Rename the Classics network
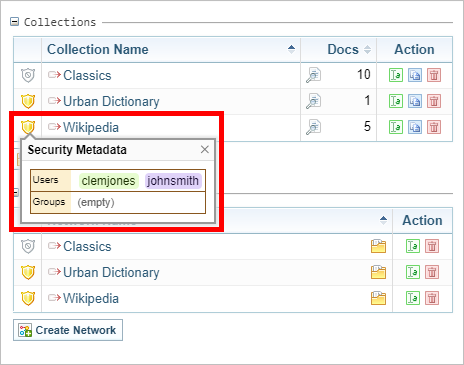This screenshot has width=464, height=365. point(413,246)
